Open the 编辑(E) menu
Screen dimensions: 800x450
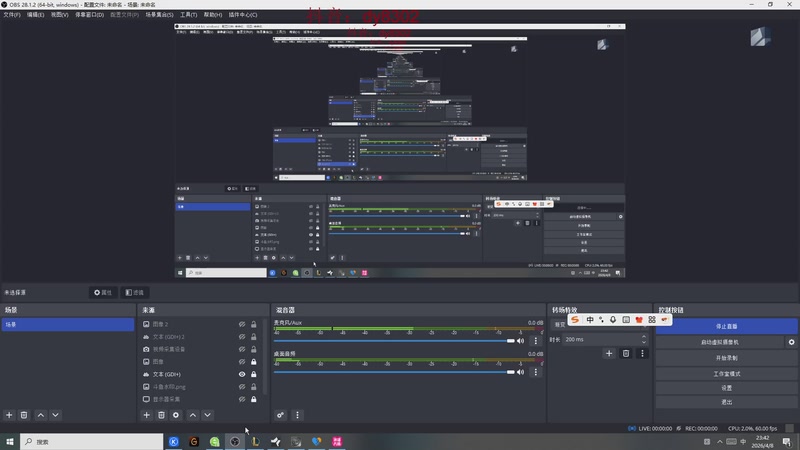click(x=35, y=15)
